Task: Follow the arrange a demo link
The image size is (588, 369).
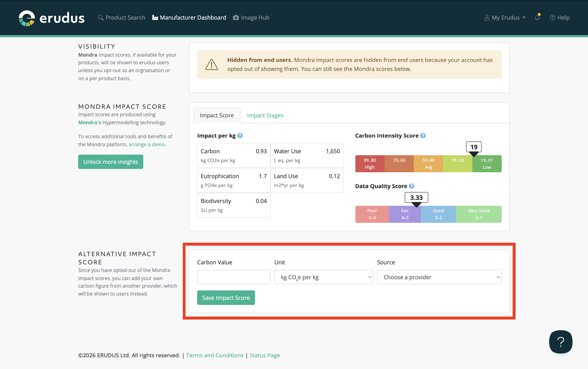Action: [147, 144]
